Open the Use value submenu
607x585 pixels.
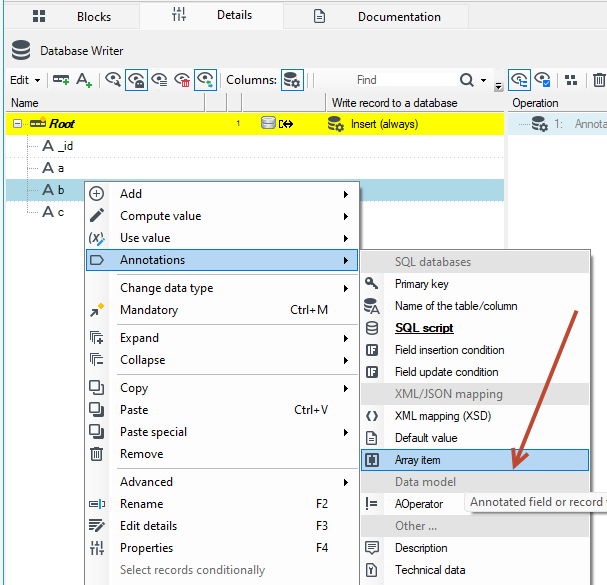click(222, 238)
